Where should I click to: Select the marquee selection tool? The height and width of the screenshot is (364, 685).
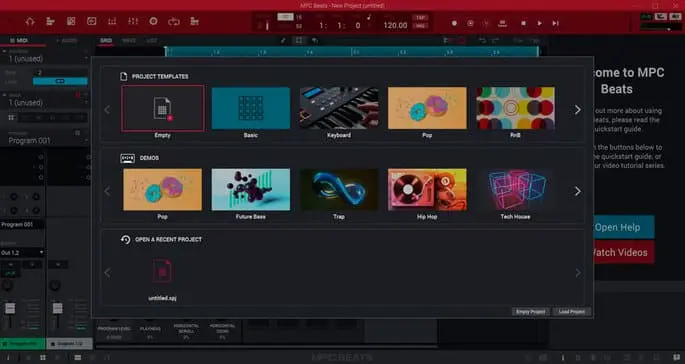(x=299, y=41)
